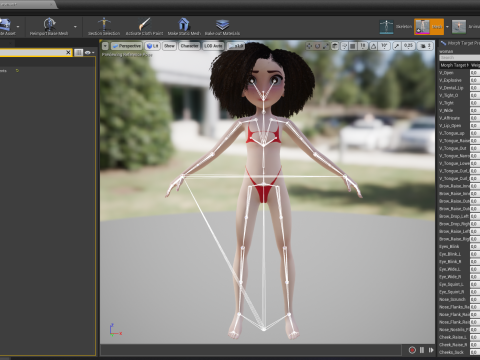Viewport: 480px width, 360px height.
Task: Click the Morph Target Name column header
Action: click(454, 65)
